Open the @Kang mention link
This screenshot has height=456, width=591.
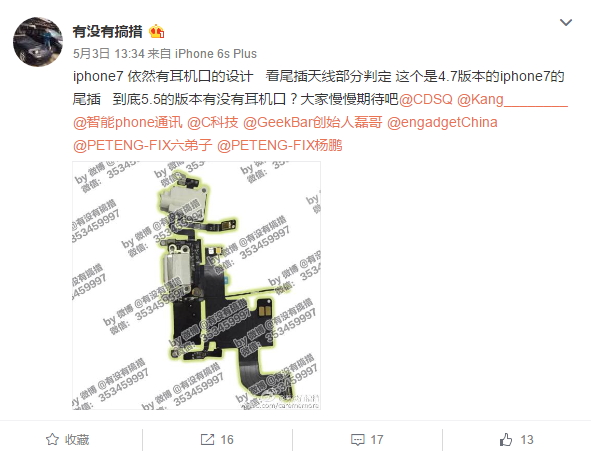click(512, 99)
